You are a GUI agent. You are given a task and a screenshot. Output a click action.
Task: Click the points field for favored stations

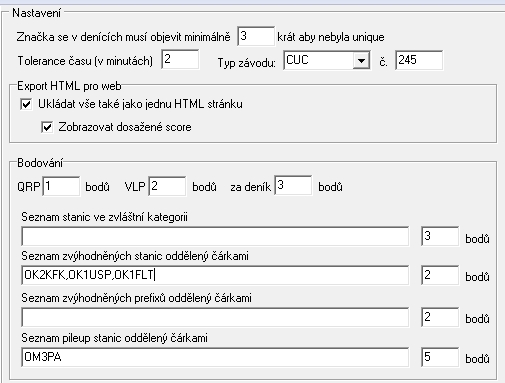(x=440, y=275)
